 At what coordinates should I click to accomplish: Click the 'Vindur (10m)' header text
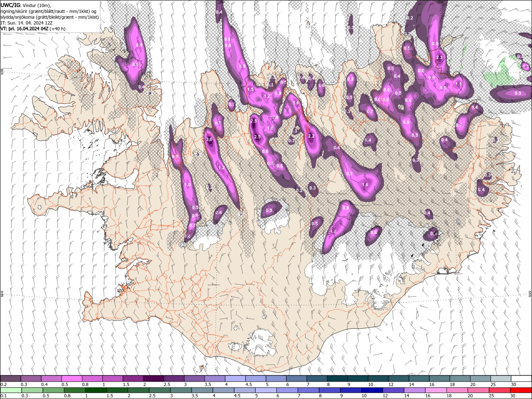(x=36, y=5)
